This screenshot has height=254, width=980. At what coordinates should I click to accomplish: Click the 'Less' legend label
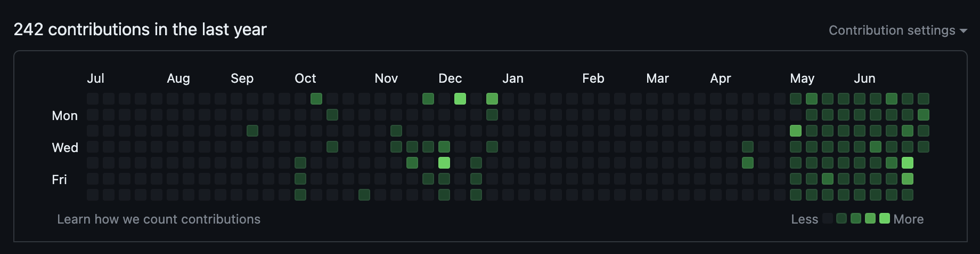804,219
